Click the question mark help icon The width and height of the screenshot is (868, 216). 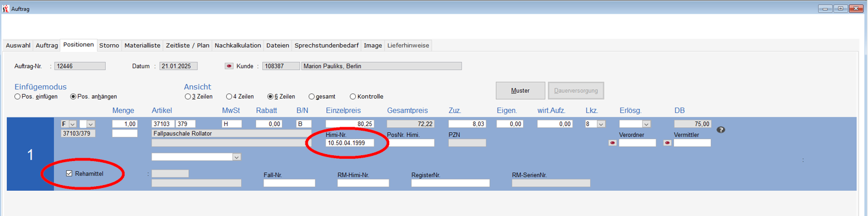pos(721,130)
